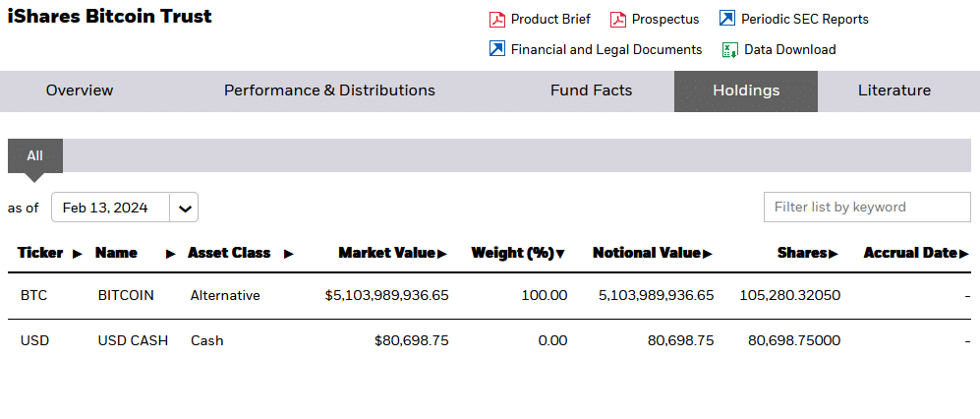This screenshot has height=419, width=980.
Task: Open Periodic SEC Reports link
Action: pos(804,20)
